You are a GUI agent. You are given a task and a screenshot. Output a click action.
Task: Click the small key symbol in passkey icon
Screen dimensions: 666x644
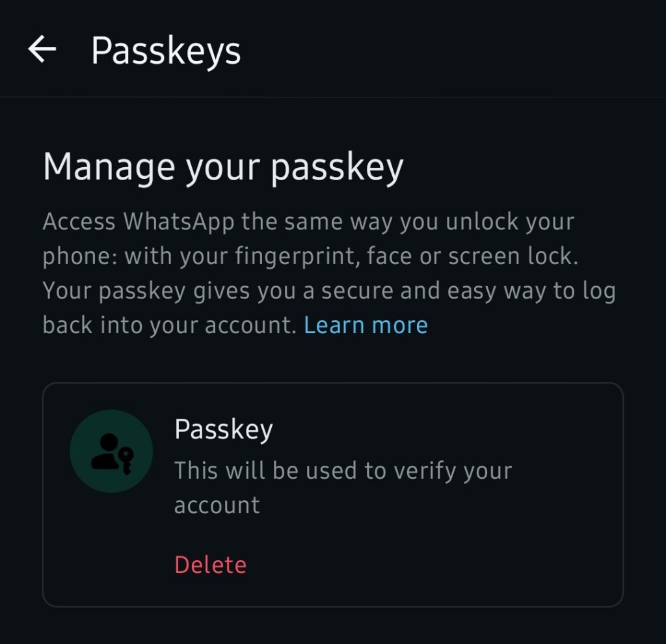(126, 461)
